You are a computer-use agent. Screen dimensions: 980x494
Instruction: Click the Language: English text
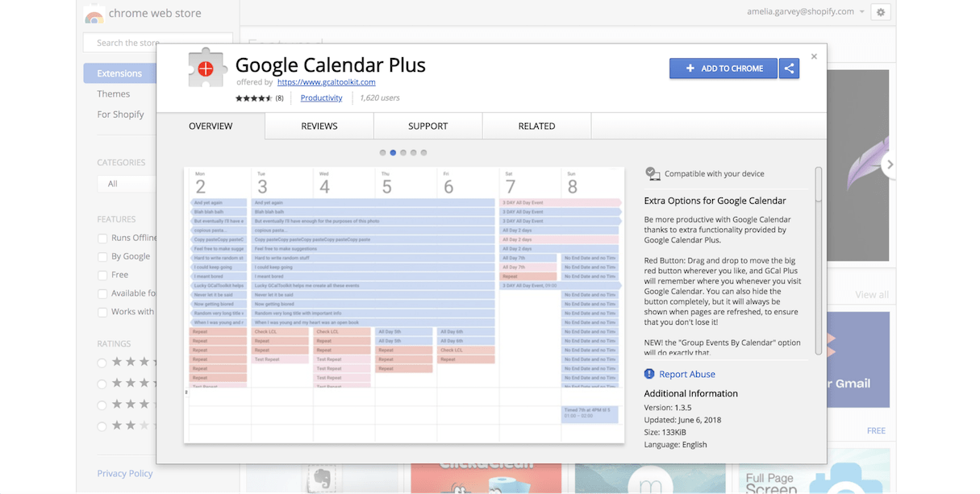[676, 444]
